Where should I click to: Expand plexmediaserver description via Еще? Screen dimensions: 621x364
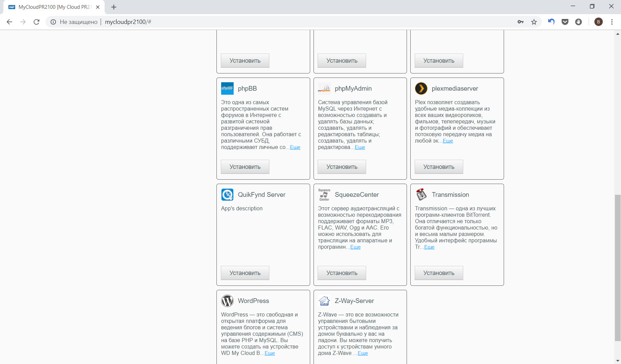point(448,141)
